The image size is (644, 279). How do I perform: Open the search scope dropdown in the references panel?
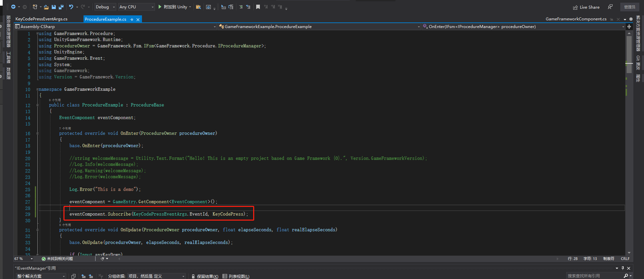pyautogui.click(x=41, y=276)
